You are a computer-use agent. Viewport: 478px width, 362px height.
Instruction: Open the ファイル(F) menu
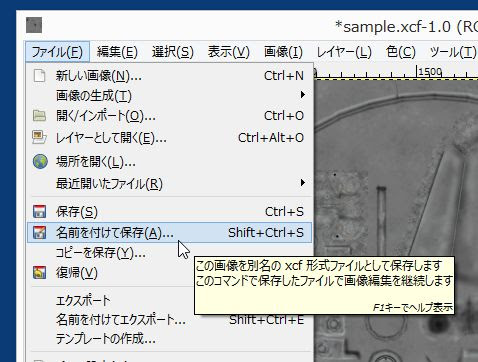(57, 52)
